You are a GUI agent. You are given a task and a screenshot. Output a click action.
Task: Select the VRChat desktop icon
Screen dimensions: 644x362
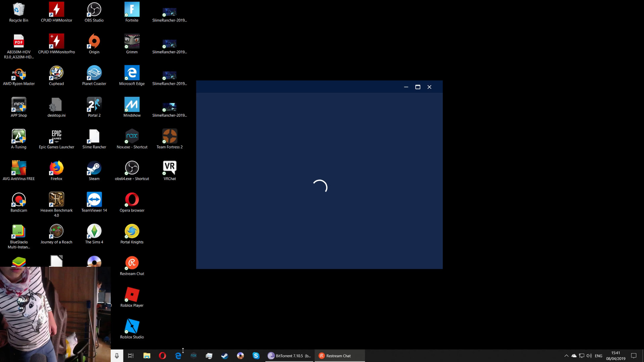169,171
